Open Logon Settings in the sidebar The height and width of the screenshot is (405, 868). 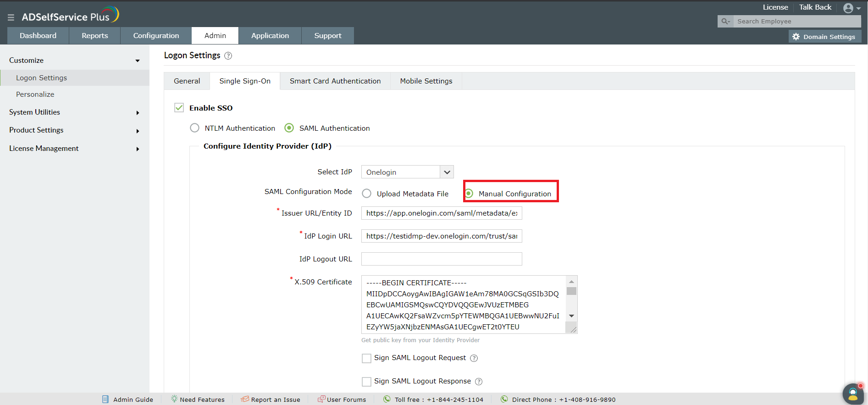click(75, 78)
